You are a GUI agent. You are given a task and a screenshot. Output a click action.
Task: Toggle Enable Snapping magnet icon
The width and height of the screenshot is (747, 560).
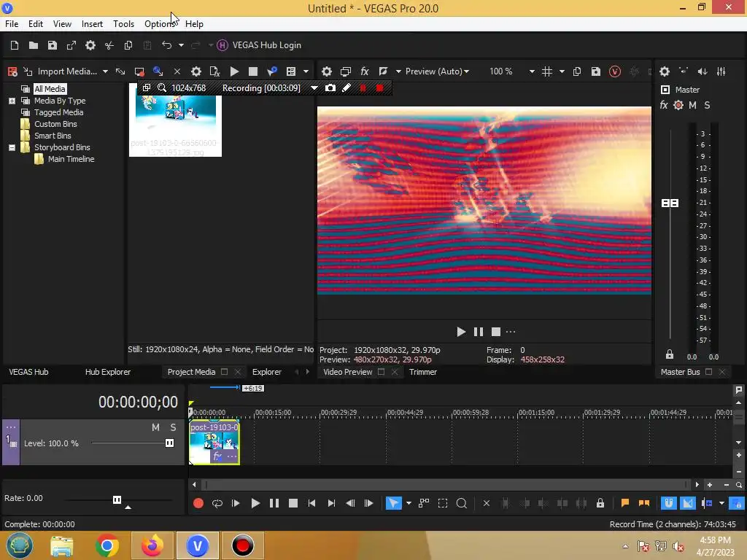pyautogui.click(x=668, y=503)
